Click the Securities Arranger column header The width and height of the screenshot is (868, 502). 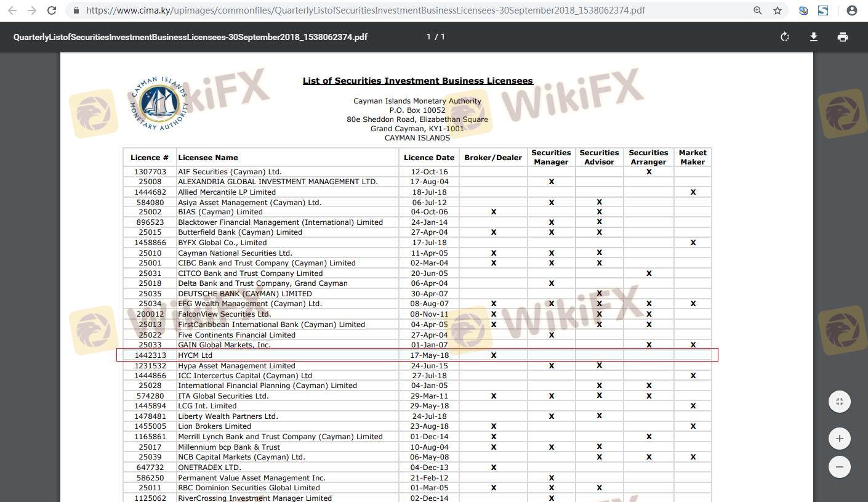coord(648,157)
